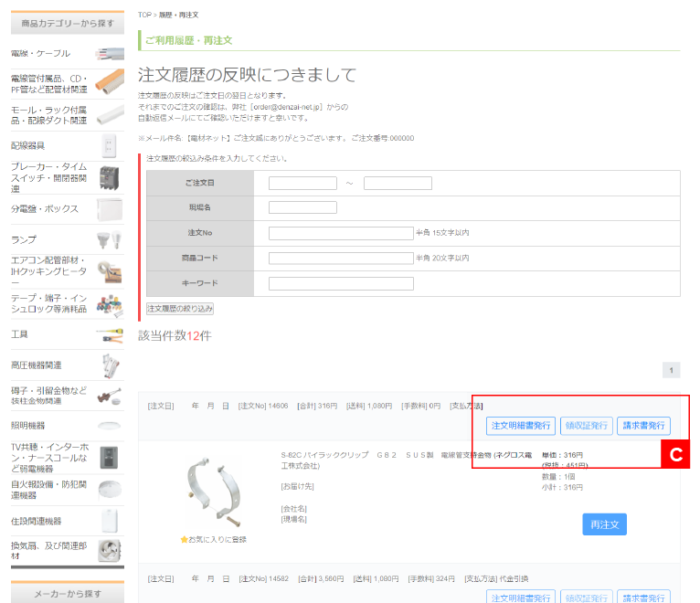The width and height of the screenshot is (700, 603).
Task: Click 再注文 button for the pipe clip
Action: point(604,524)
